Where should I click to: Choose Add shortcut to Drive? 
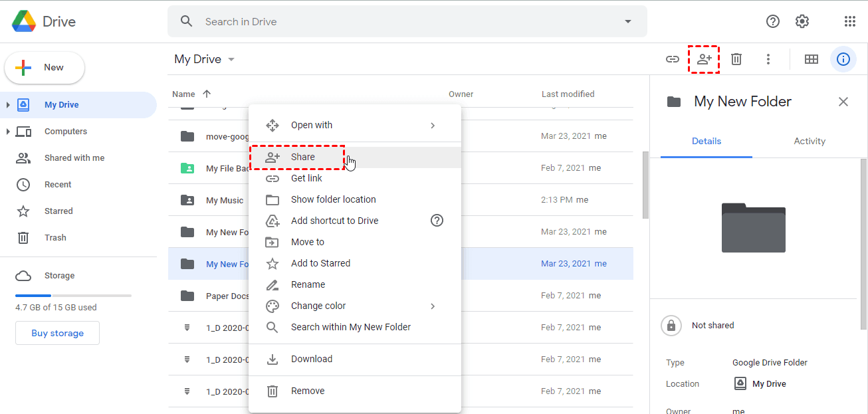pyautogui.click(x=355, y=221)
